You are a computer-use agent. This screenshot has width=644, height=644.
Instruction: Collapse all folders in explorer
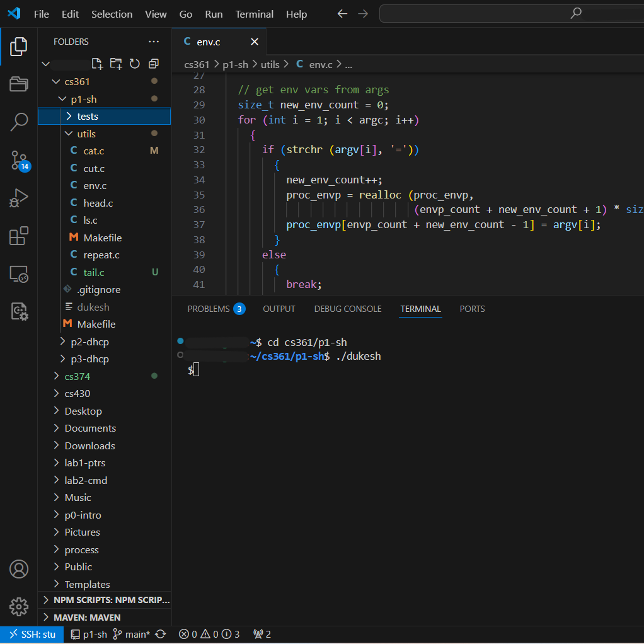tap(154, 64)
